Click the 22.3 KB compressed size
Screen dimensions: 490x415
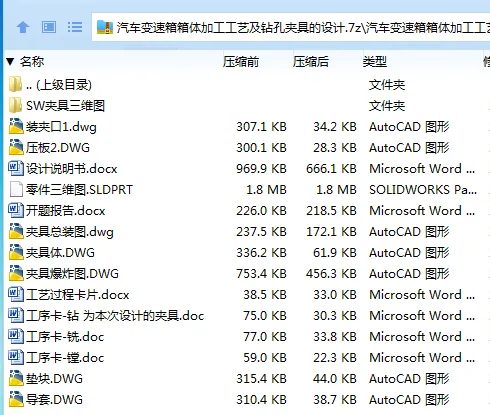click(335, 358)
